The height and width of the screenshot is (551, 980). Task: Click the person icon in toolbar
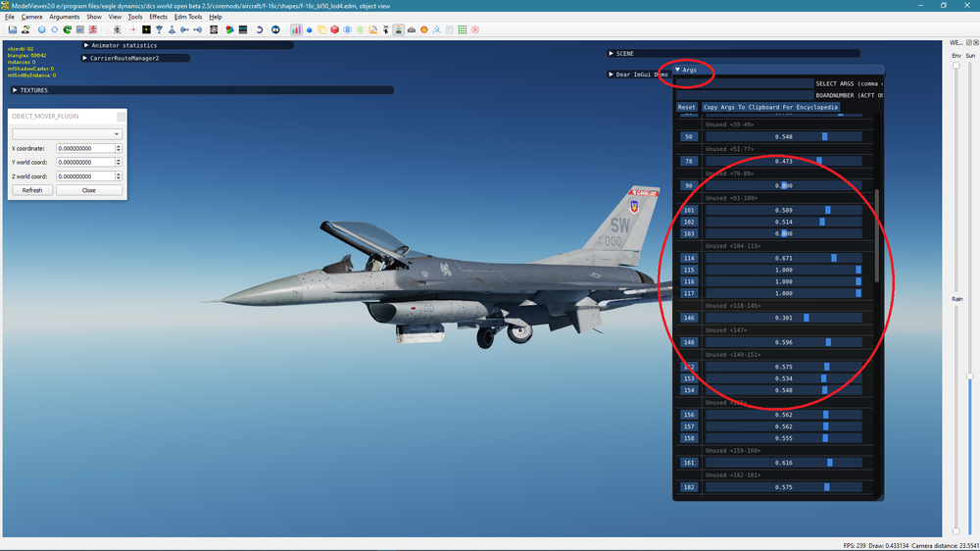(25, 29)
